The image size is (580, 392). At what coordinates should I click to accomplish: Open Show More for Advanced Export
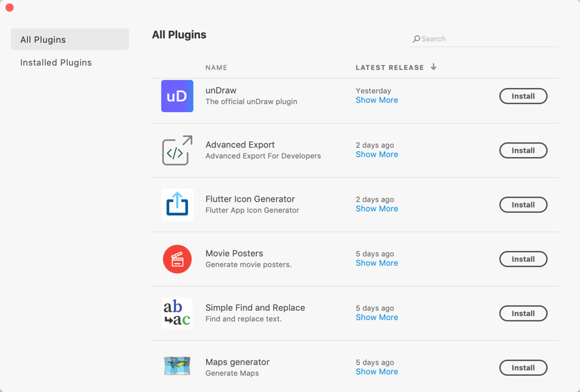[377, 154]
